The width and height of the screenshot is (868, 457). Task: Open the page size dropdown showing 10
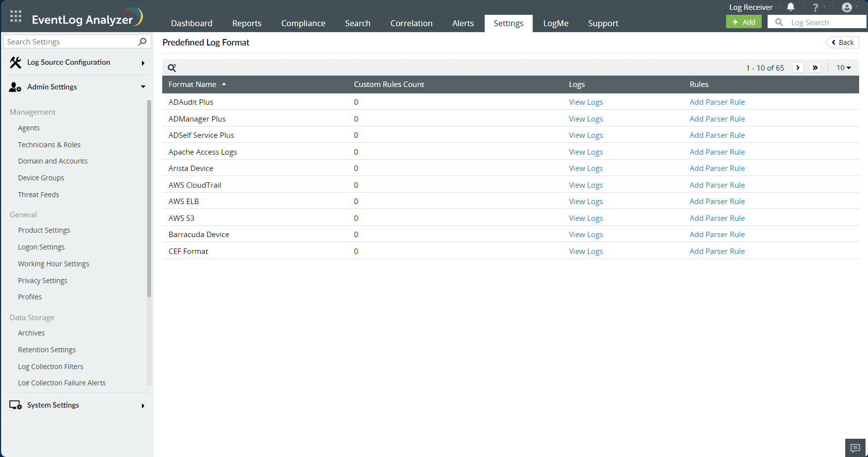coord(843,68)
